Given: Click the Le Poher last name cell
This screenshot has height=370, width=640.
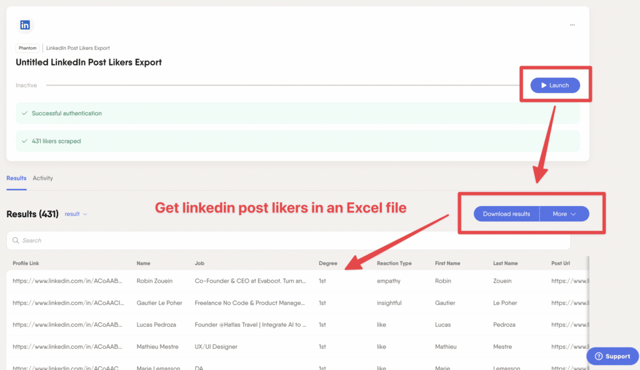Looking at the screenshot, I should [505, 303].
